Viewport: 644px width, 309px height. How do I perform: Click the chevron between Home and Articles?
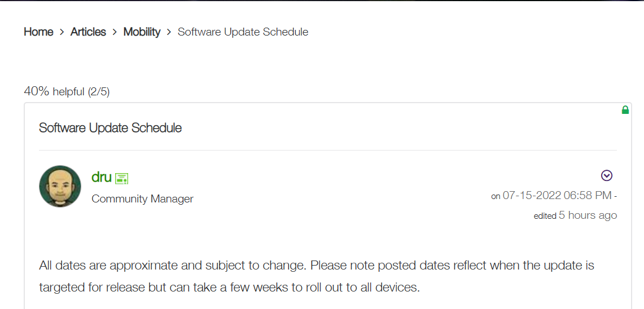pyautogui.click(x=62, y=33)
